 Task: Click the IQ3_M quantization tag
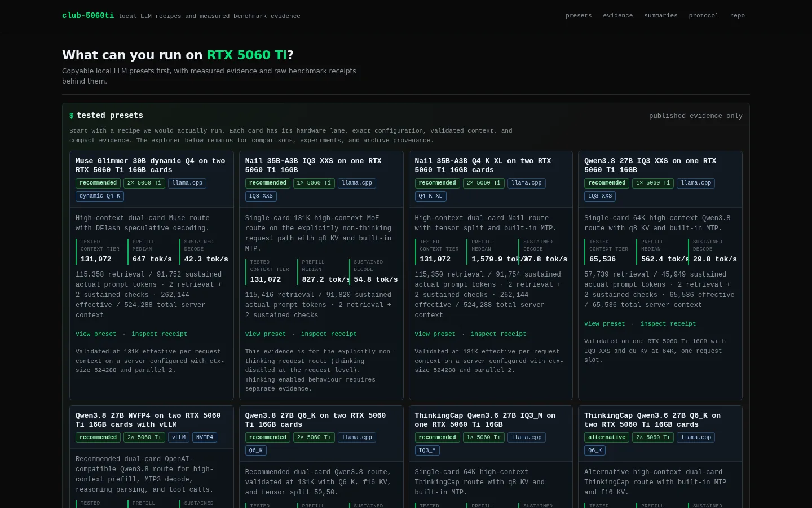427,450
